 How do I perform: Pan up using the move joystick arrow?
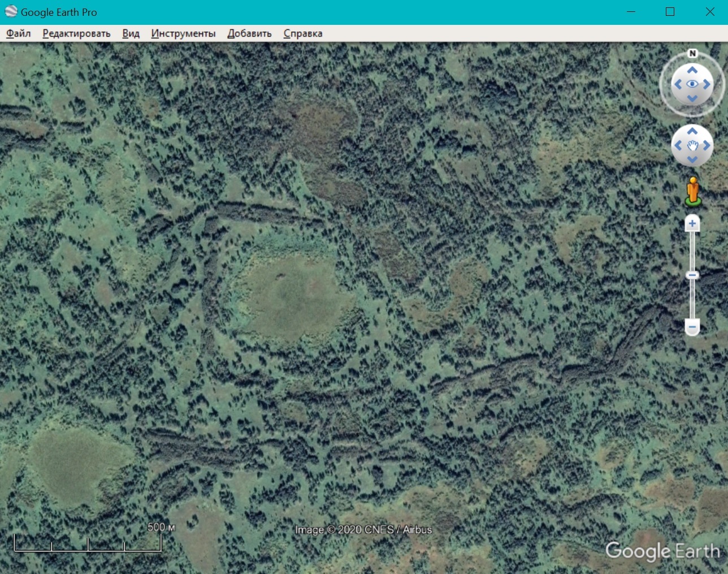(x=692, y=132)
